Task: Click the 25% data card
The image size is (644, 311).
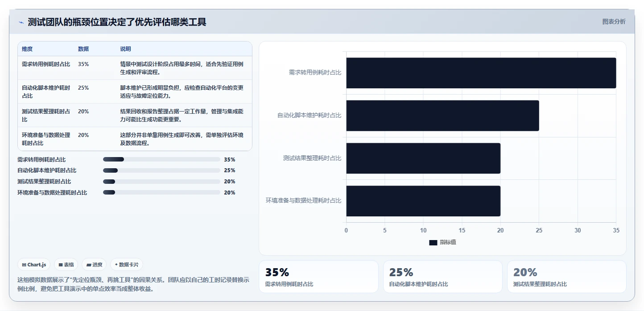Action: click(443, 277)
